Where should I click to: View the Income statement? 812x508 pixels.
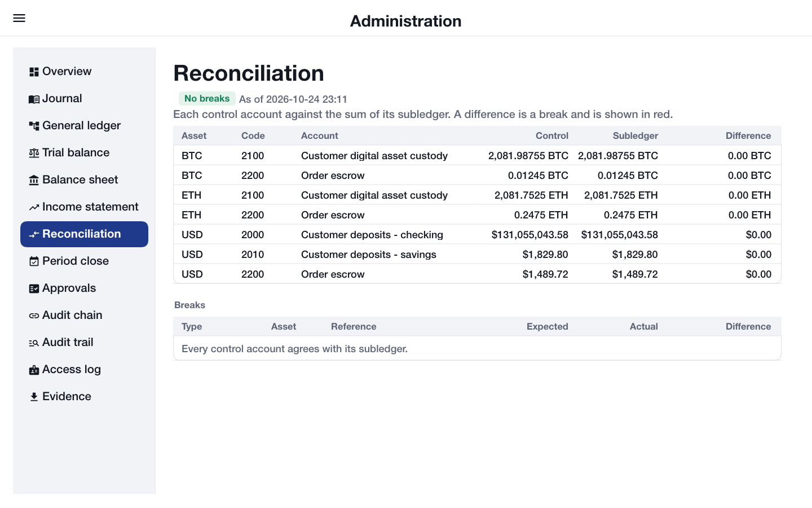click(x=84, y=207)
